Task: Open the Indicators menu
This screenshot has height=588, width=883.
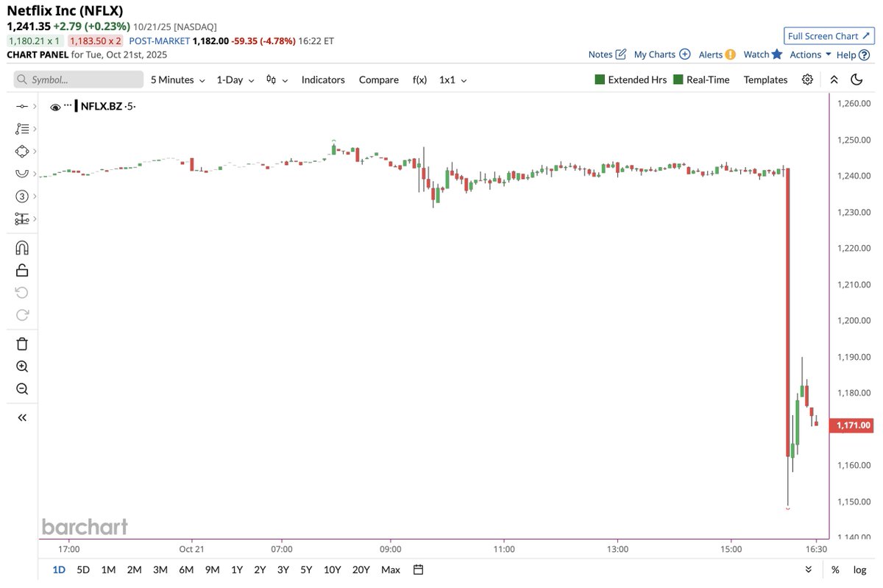Action: [323, 79]
